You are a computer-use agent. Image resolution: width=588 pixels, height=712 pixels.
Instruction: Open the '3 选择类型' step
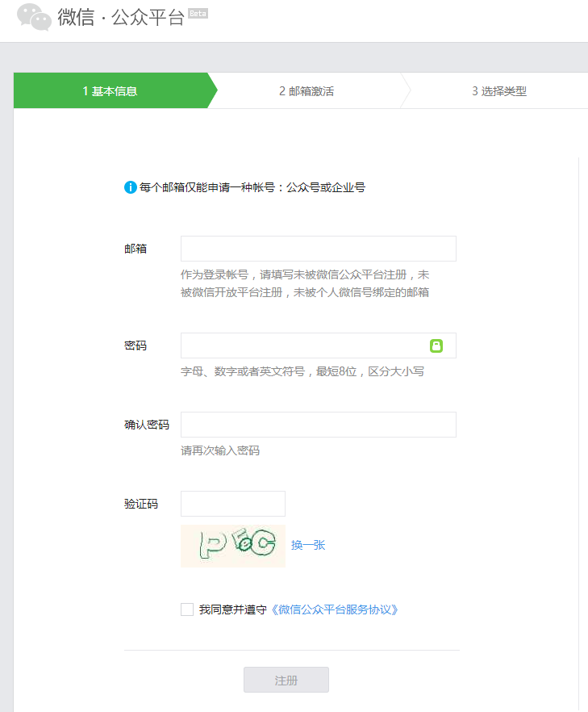click(498, 91)
